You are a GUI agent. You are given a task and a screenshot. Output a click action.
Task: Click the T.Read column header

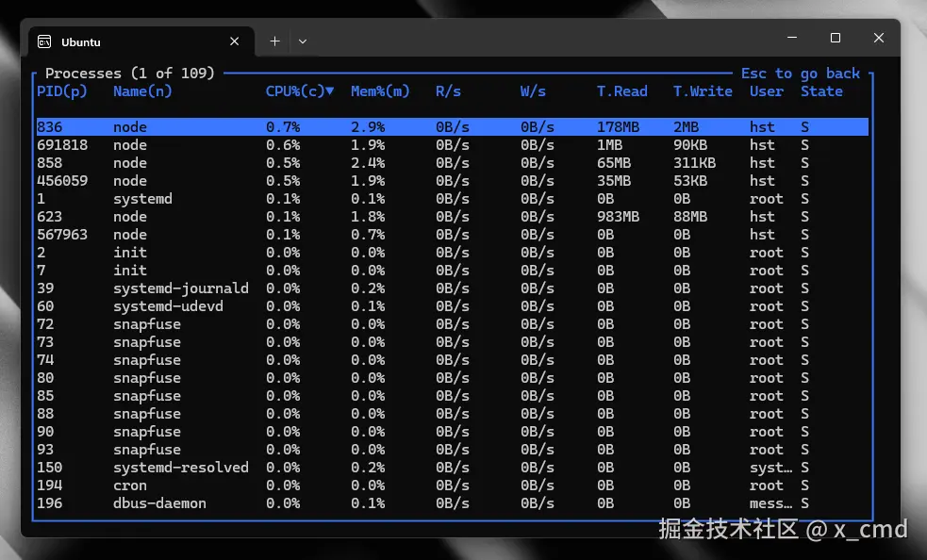point(622,91)
